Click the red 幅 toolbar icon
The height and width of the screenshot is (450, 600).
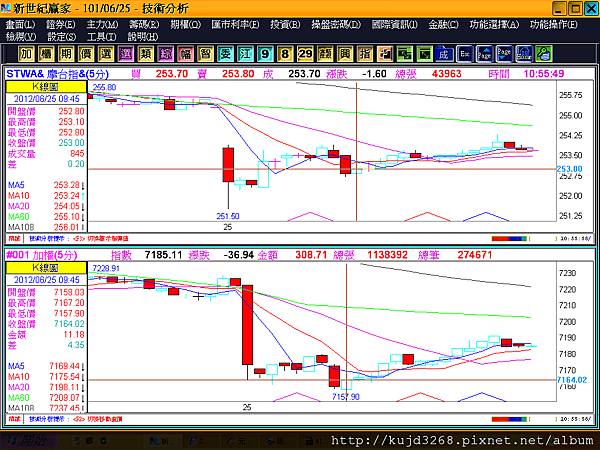185,54
